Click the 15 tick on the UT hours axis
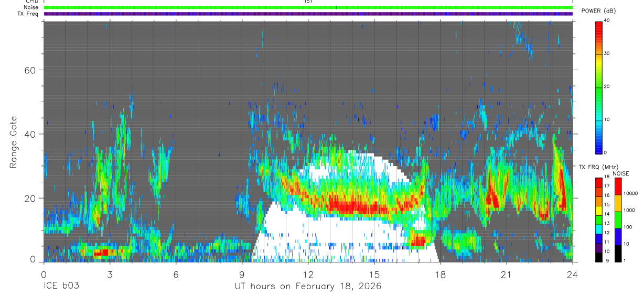 [x=374, y=274]
